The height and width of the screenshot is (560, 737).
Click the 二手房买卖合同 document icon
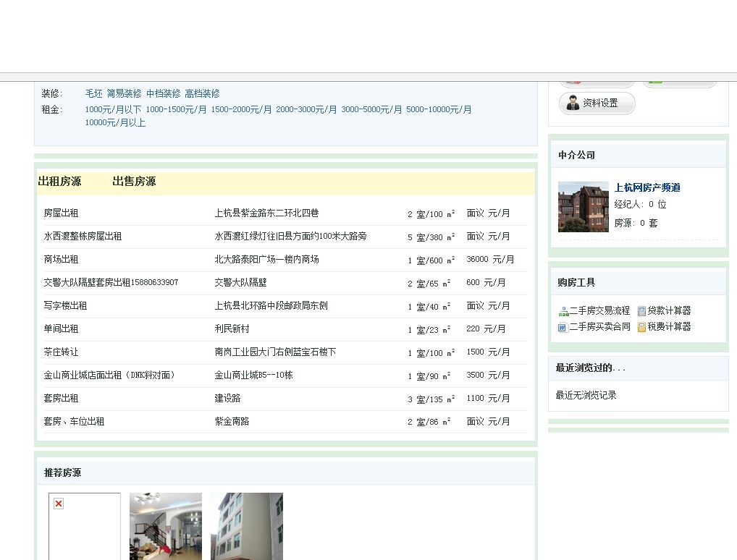(x=563, y=327)
